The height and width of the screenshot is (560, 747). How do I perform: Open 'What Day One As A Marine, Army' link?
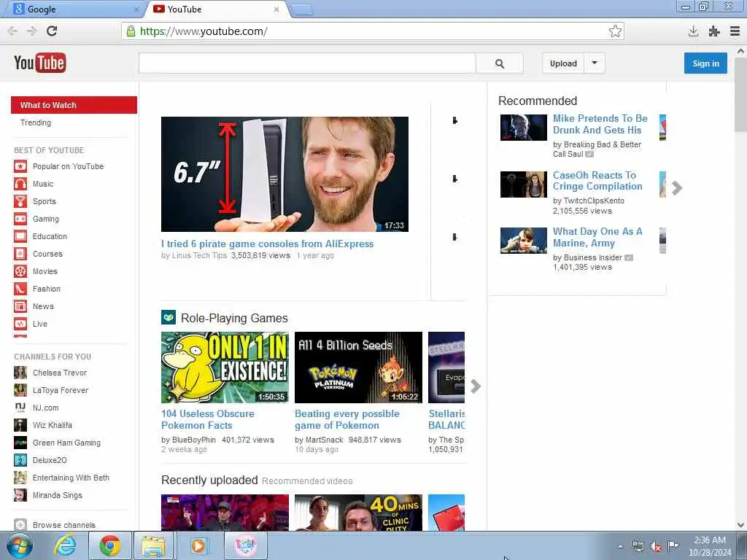[x=597, y=237]
